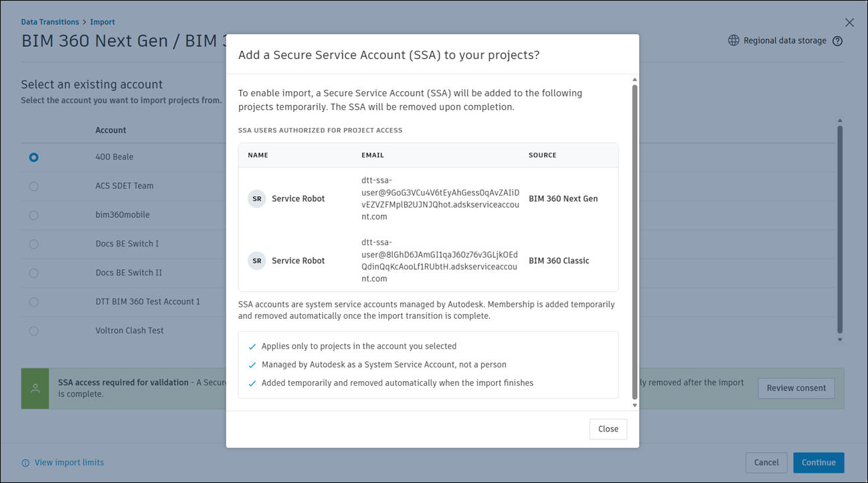Select the Docs BE Switch II radio button
868x483 pixels.
33,273
